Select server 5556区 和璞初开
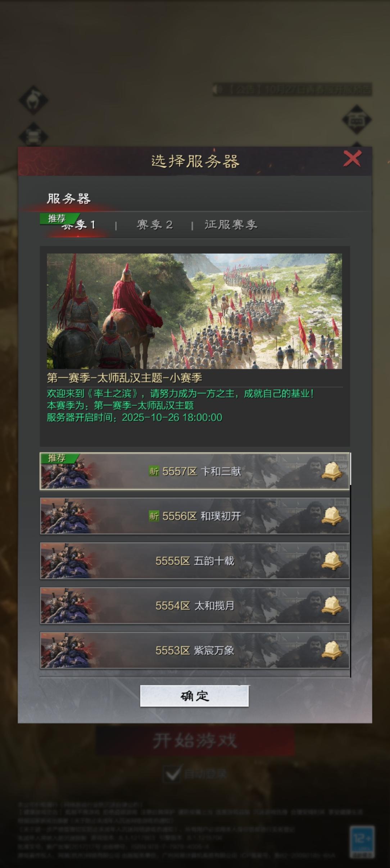Screen dimensions: 390x868 pos(195,516)
